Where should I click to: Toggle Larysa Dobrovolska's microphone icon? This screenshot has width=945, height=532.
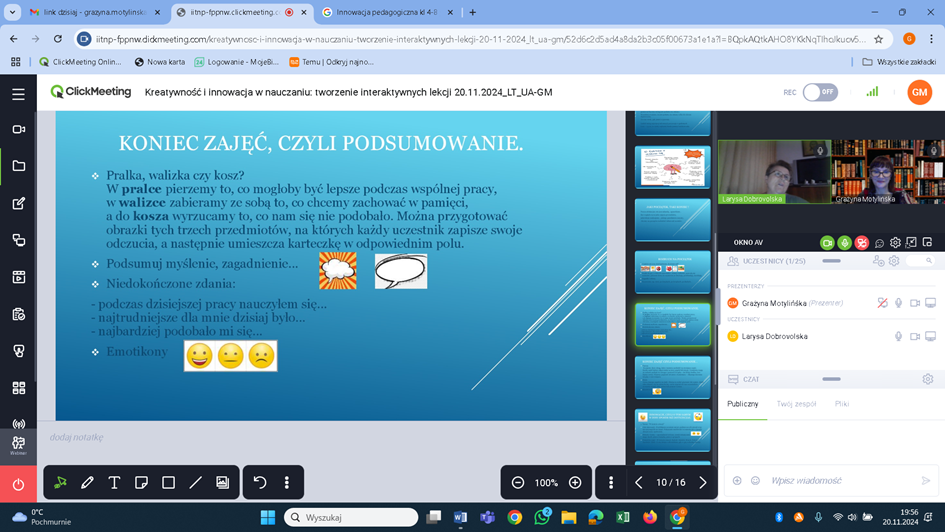tap(899, 336)
